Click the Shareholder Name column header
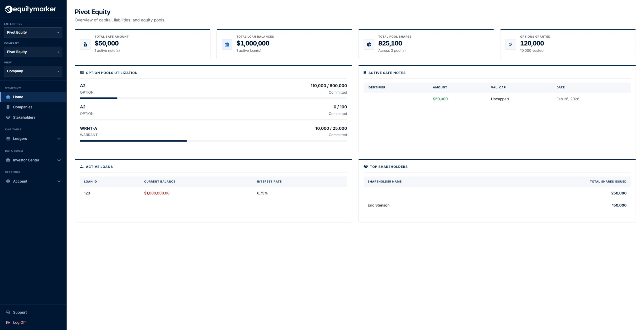Screen dimensions: 644x330 coord(384,182)
